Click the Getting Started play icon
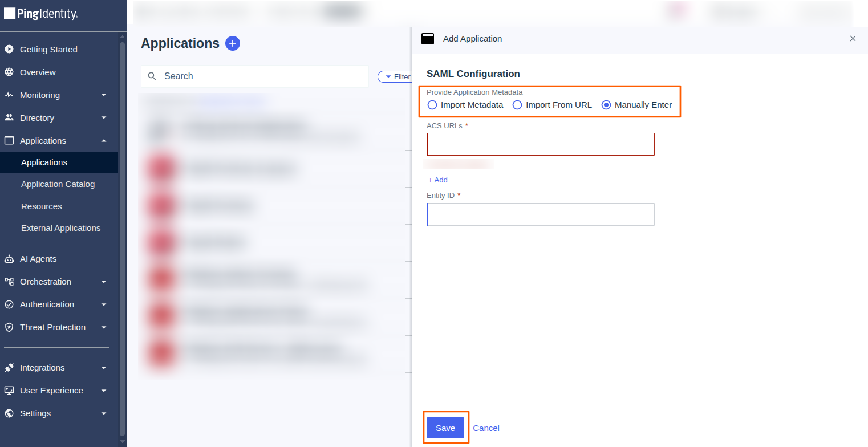This screenshot has height=447, width=868. click(x=9, y=50)
